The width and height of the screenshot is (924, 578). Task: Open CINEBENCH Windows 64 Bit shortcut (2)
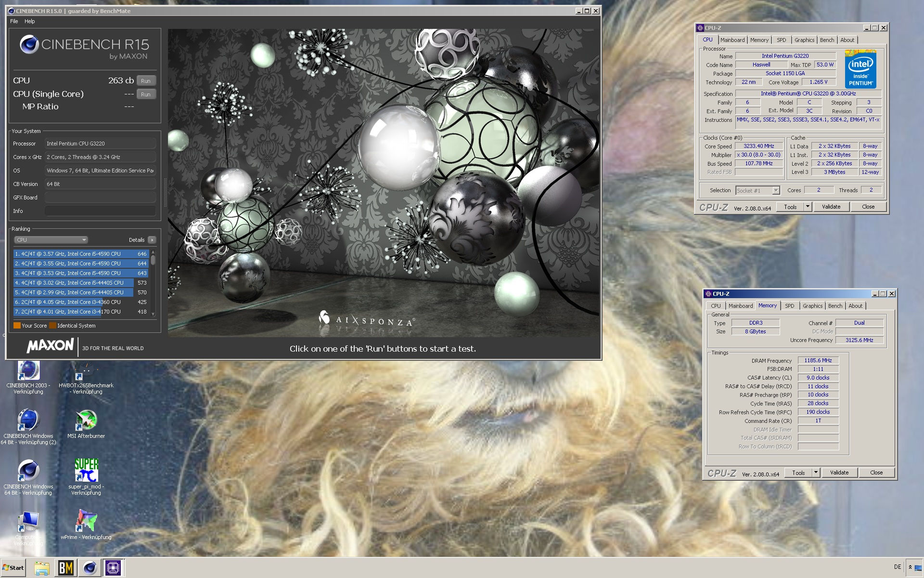point(28,427)
